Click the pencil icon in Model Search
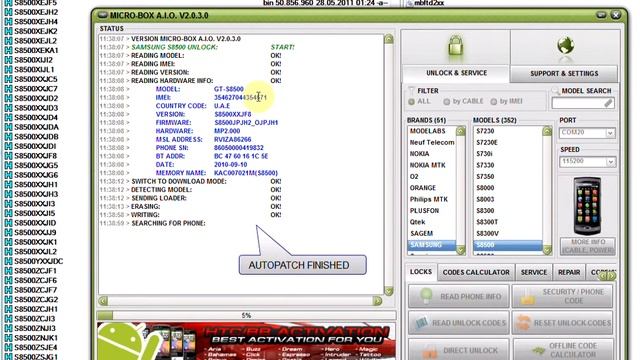The height and width of the screenshot is (360, 640). point(609,103)
